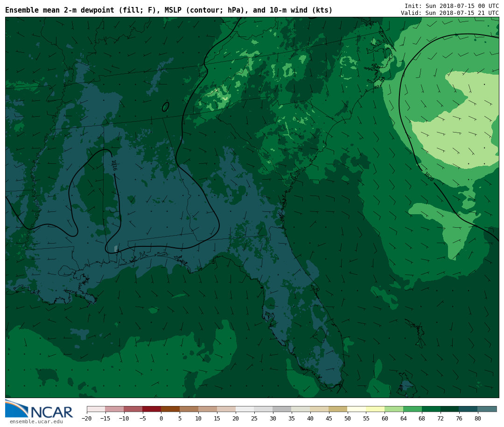Click the colorbar tick label 50
The image size is (504, 427).
[x=347, y=419]
